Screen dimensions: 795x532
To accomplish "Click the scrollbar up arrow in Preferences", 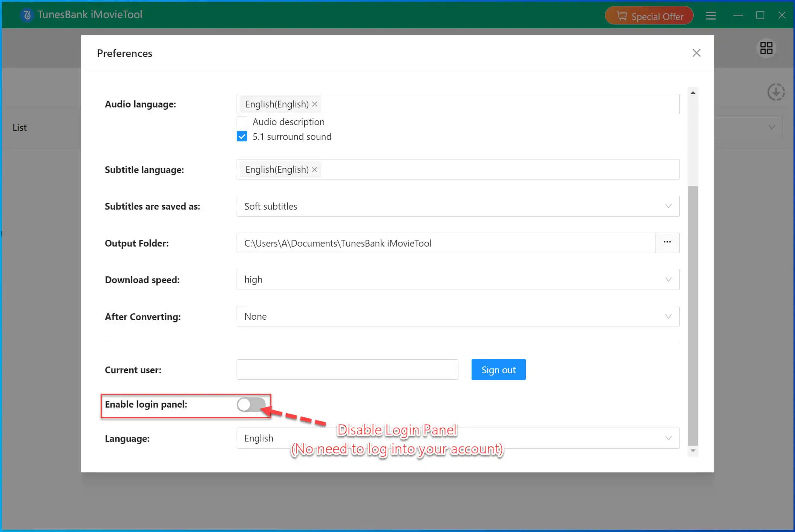I will click(x=693, y=92).
